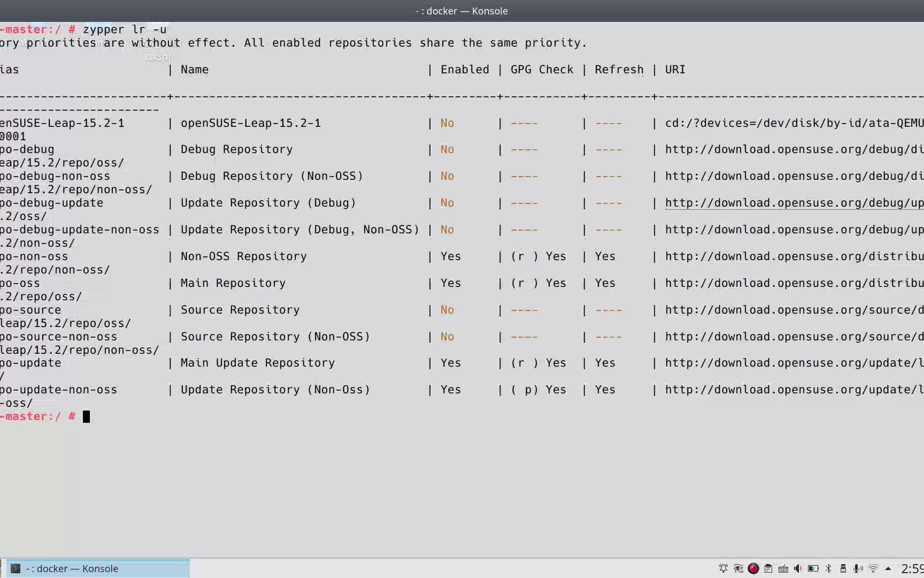This screenshot has width=924, height=578.
Task: Click the Eye of Horus tray icon
Action: (x=738, y=568)
